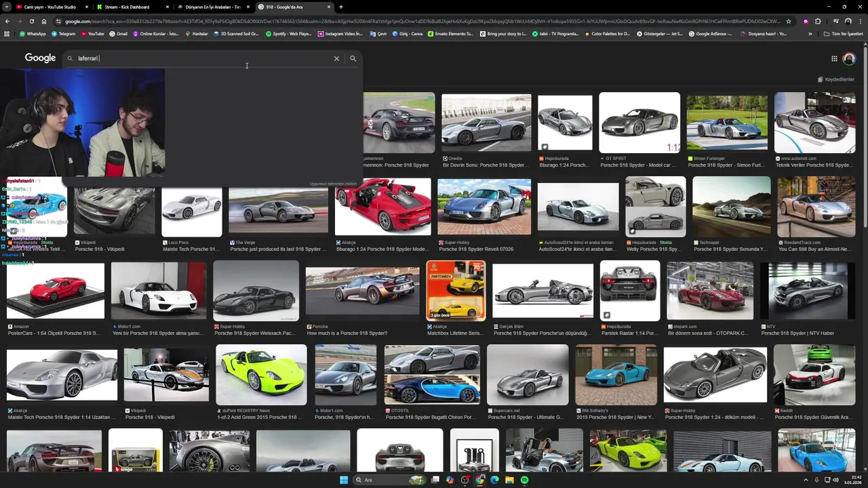Open the Telegram bookmark
The image size is (868, 488).
coord(63,33)
